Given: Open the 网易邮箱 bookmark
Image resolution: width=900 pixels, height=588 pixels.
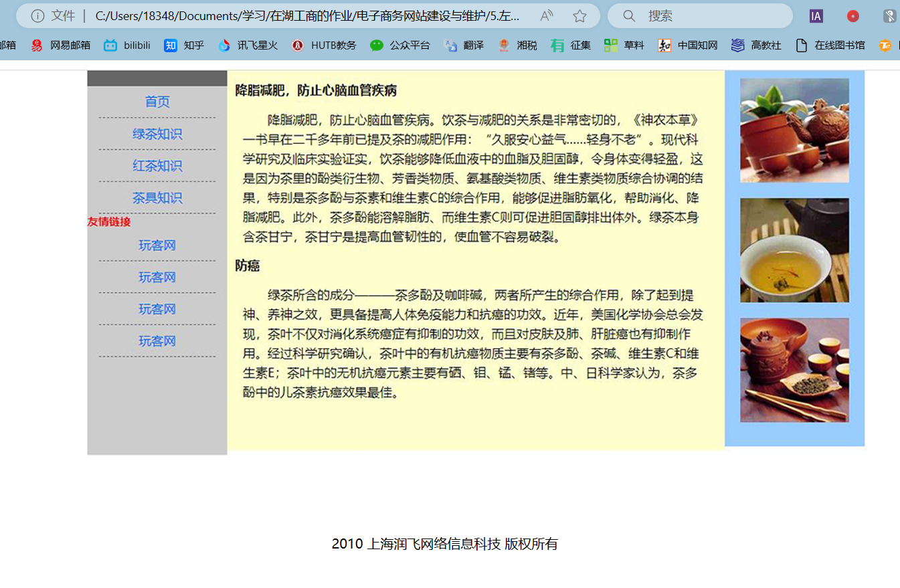Looking at the screenshot, I should [x=60, y=45].
